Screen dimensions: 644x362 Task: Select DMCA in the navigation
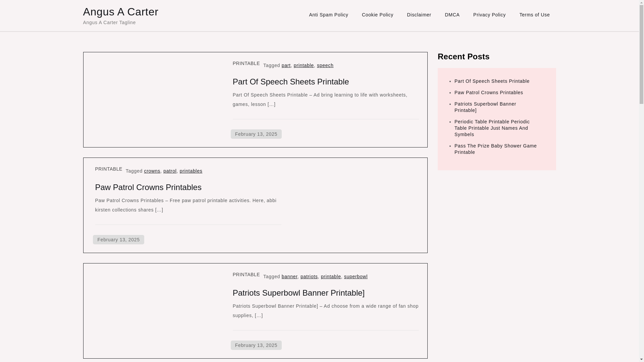point(452,15)
